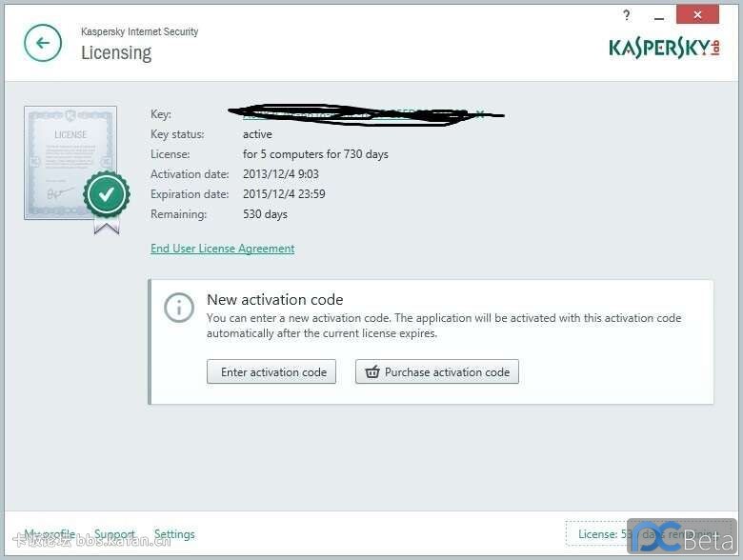Screen dimensions: 743x560
Task: Click the 'Remaining:' label
Action: pyautogui.click(x=179, y=214)
